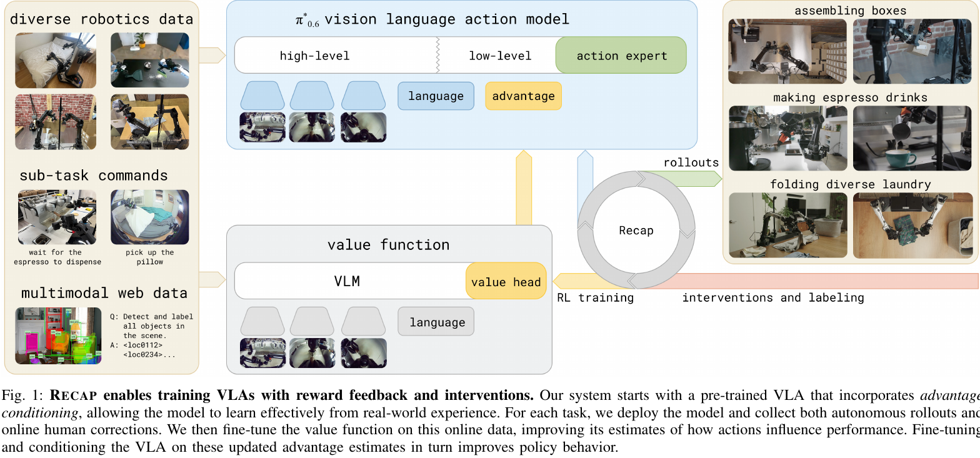Click the "making espresso drinks" heading

pos(850,97)
